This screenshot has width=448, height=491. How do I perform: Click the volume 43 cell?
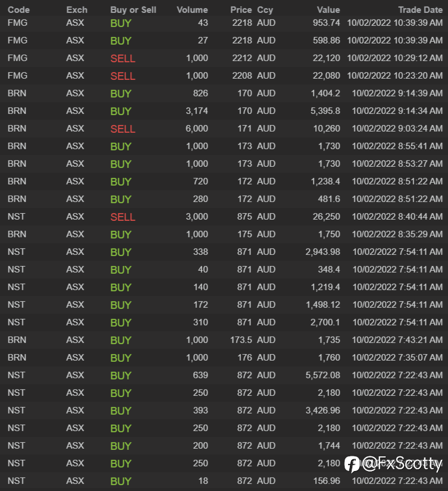click(x=203, y=23)
